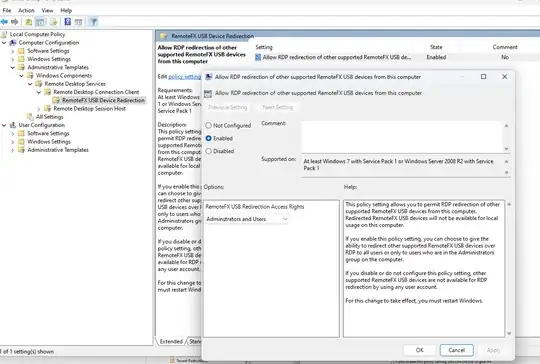Click the Computer Configuration node icon

(x=13, y=42)
